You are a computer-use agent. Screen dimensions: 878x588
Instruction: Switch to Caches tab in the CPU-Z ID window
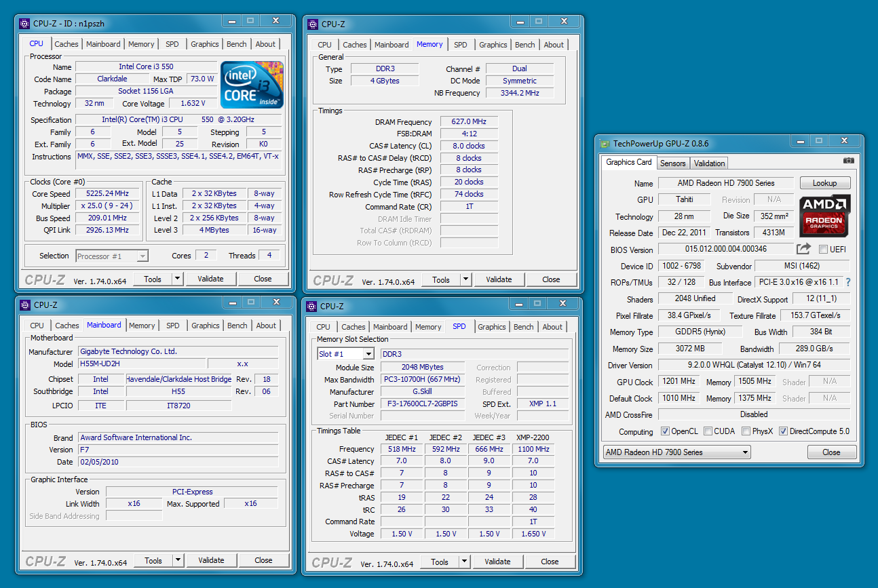(x=66, y=44)
